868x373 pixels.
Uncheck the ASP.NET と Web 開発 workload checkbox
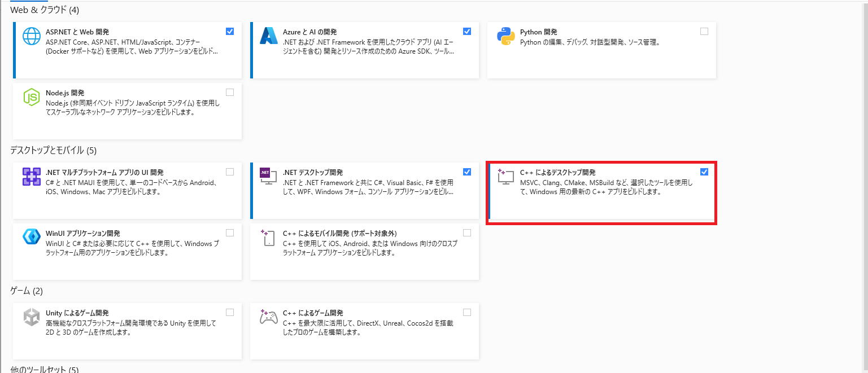pyautogui.click(x=230, y=32)
